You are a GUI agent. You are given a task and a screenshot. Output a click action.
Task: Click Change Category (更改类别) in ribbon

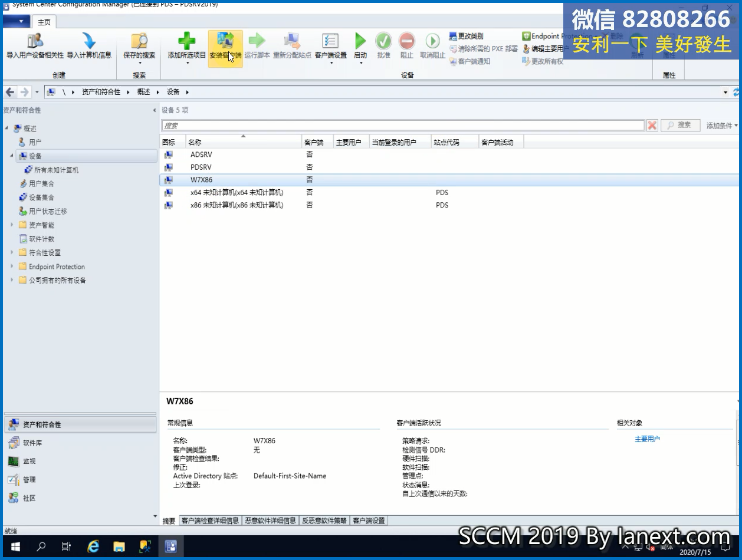[x=466, y=36]
